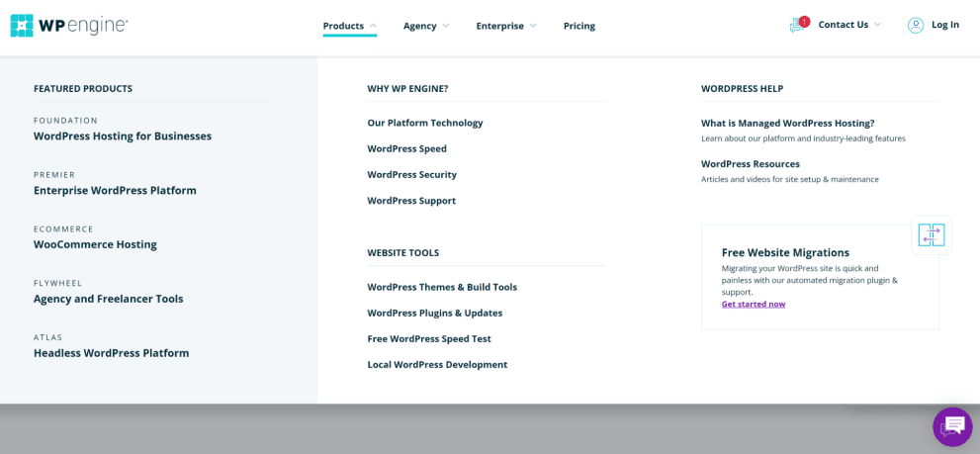
Task: Open the Agency menu
Action: tap(419, 26)
